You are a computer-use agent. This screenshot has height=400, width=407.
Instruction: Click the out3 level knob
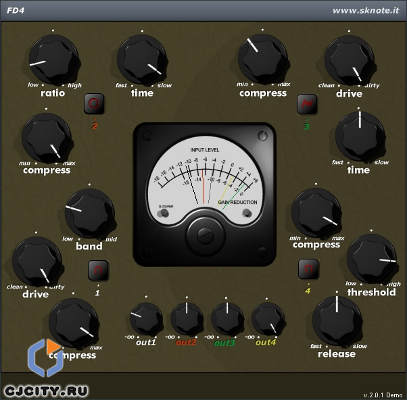227,319
